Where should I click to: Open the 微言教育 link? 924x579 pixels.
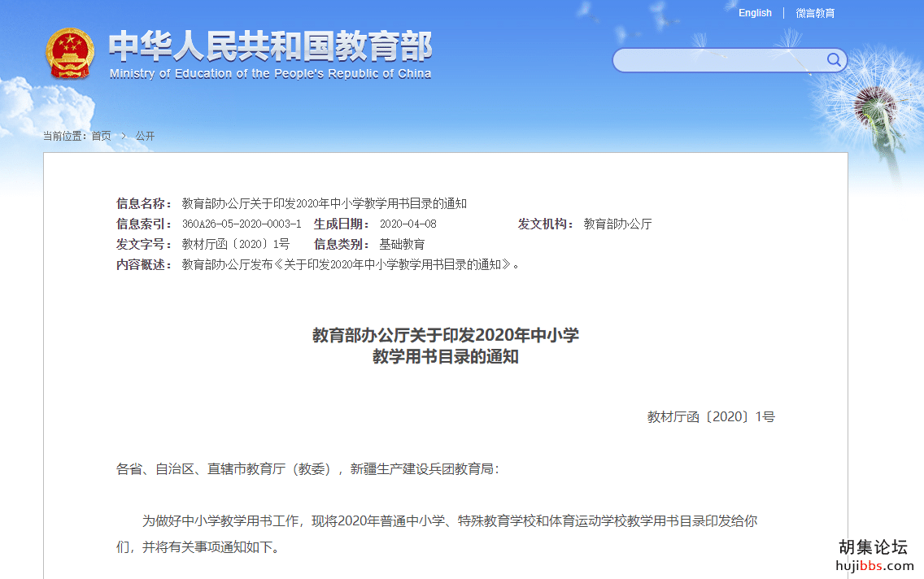(x=815, y=13)
